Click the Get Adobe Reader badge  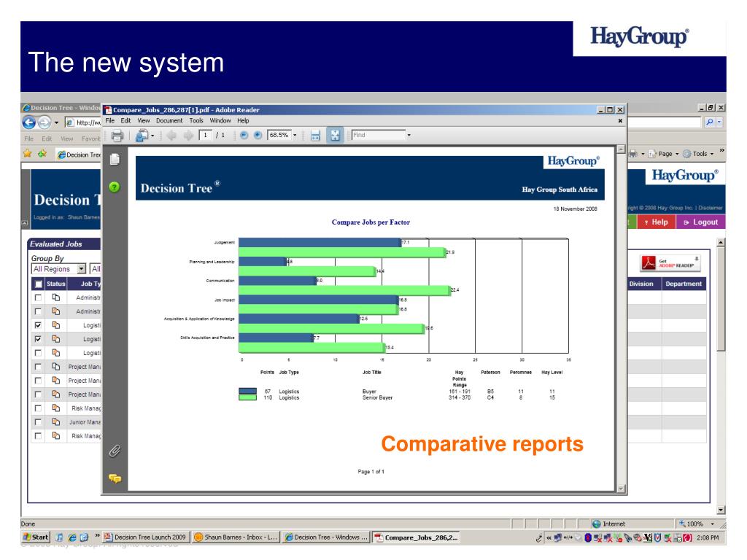pos(670,262)
